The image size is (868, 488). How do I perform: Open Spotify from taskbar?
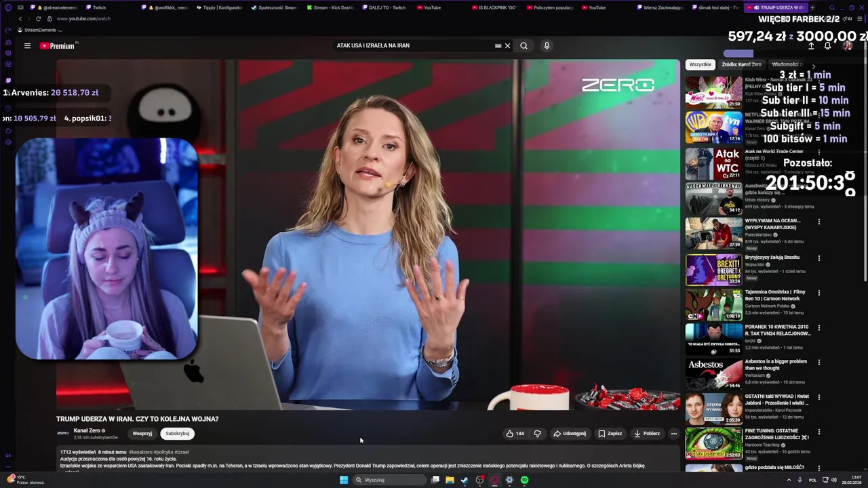524,480
